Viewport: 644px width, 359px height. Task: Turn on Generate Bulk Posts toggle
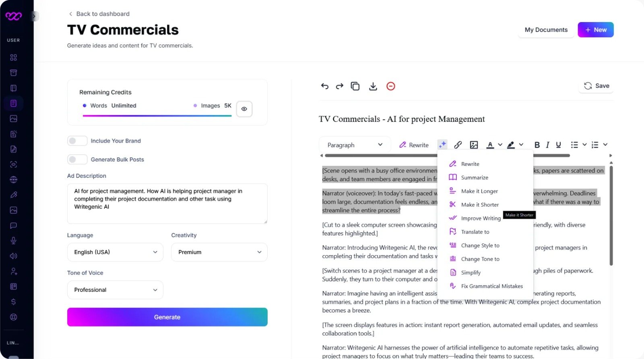click(x=77, y=159)
